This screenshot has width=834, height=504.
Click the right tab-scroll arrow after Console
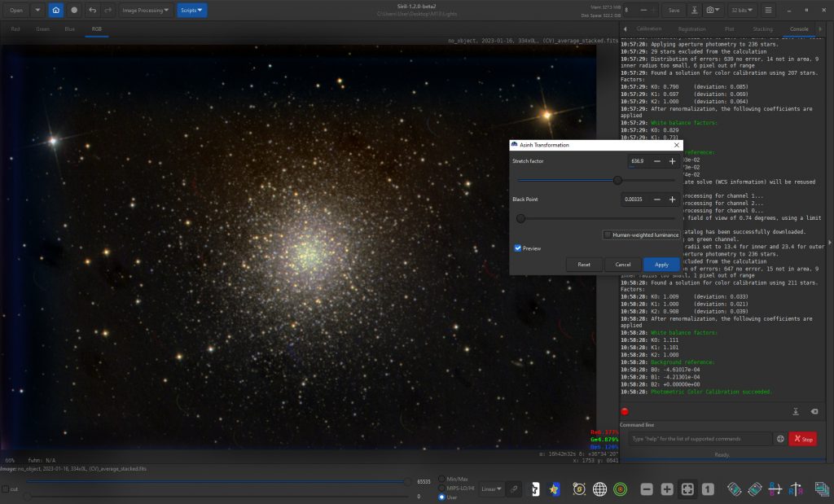820,28
